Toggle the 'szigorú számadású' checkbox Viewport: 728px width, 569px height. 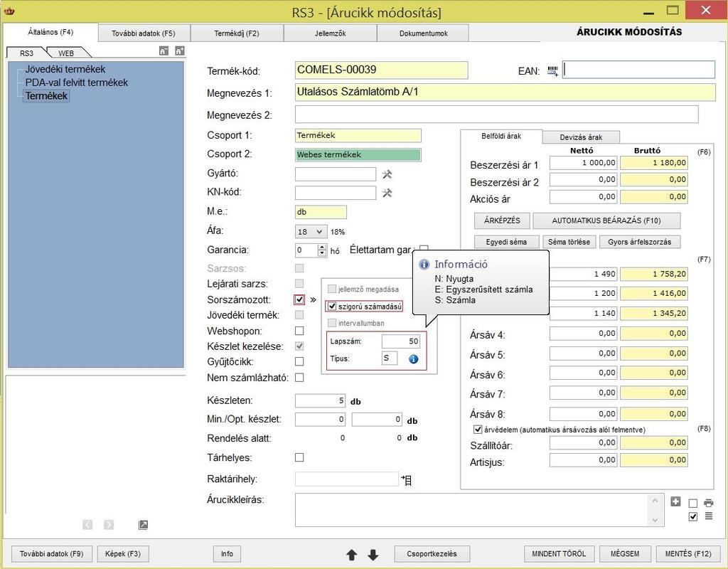[x=332, y=307]
